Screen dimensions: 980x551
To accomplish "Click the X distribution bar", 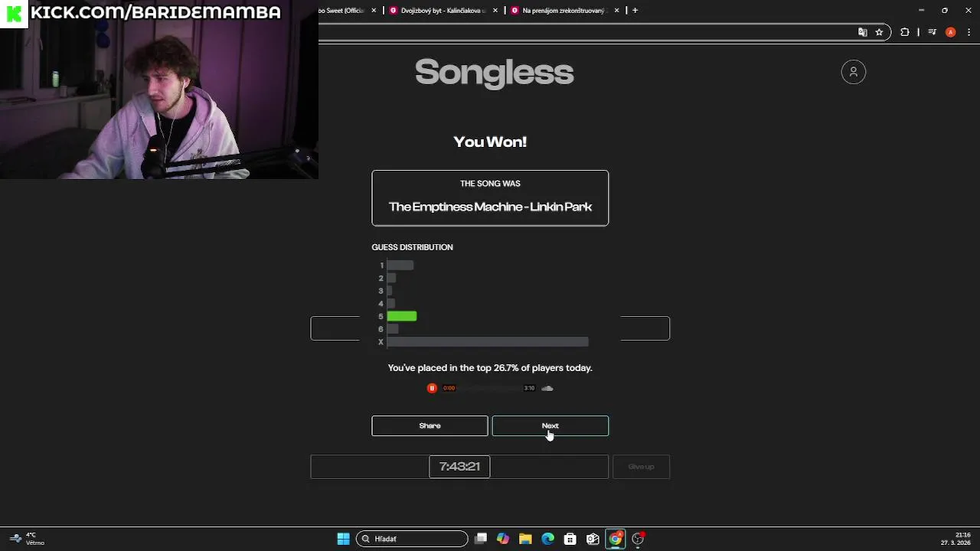I will [x=488, y=342].
